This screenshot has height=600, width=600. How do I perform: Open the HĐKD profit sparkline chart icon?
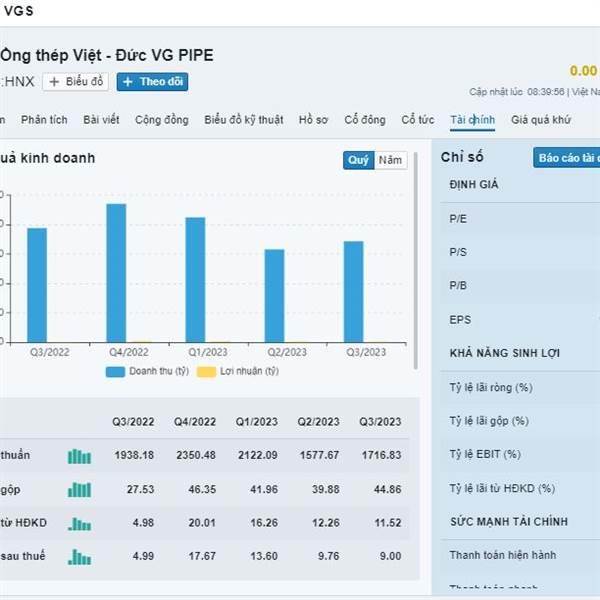click(x=79, y=523)
